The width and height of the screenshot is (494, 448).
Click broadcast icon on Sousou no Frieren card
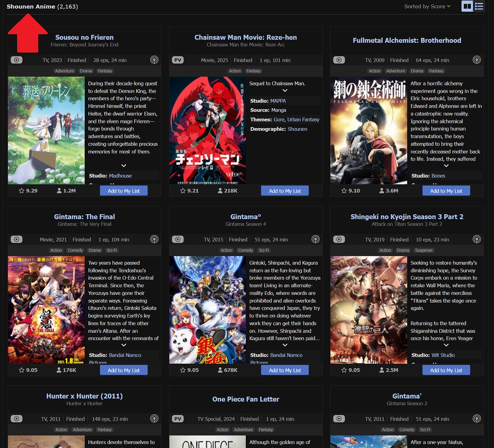coord(154,60)
